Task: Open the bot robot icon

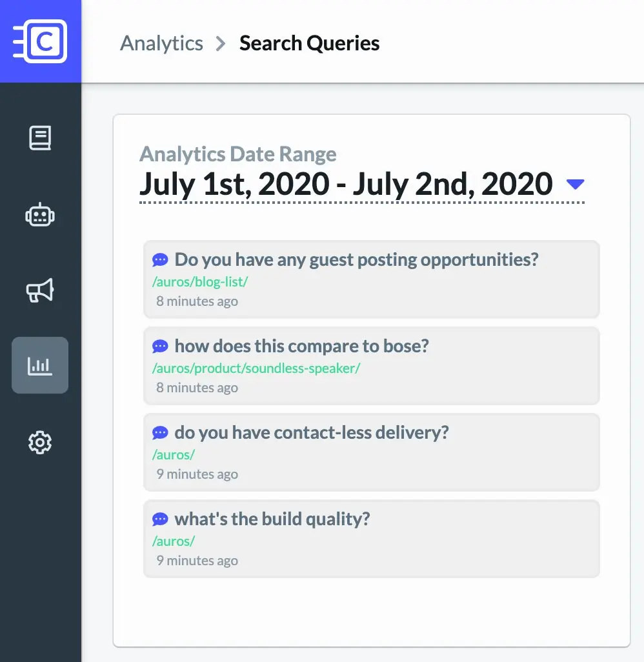Action: tap(40, 215)
